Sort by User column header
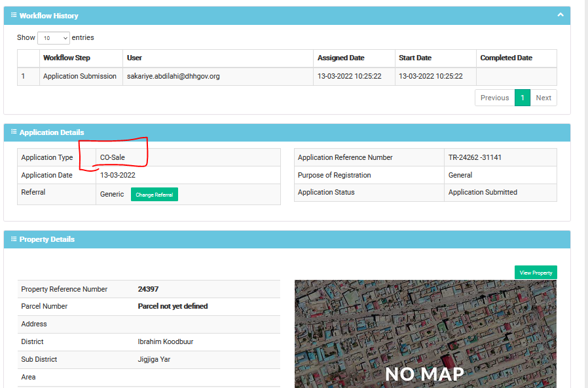The width and height of the screenshot is (588, 388). coord(218,58)
